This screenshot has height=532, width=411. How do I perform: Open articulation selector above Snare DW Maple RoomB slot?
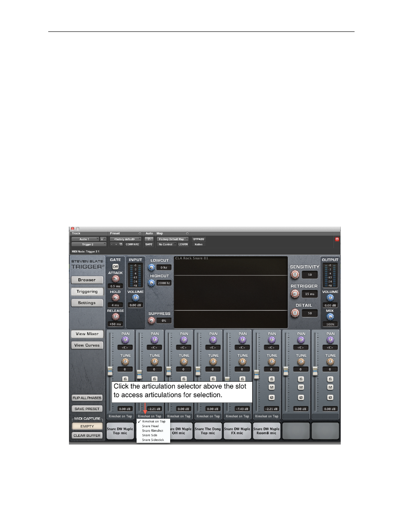click(267, 416)
